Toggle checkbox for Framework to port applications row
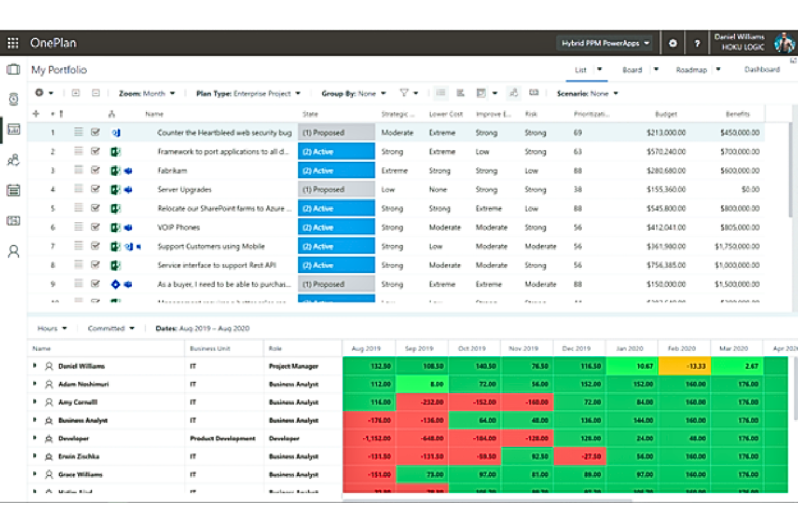Screen dimensions: 798x532 (95, 151)
